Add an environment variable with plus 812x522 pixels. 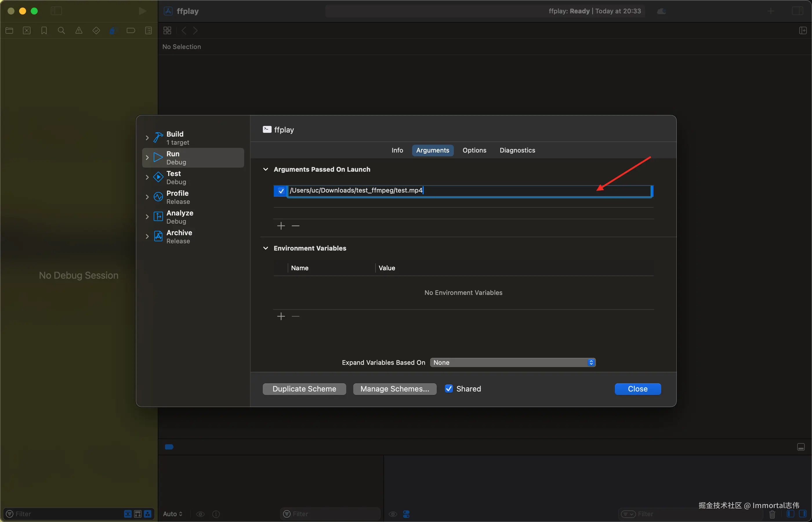281,316
